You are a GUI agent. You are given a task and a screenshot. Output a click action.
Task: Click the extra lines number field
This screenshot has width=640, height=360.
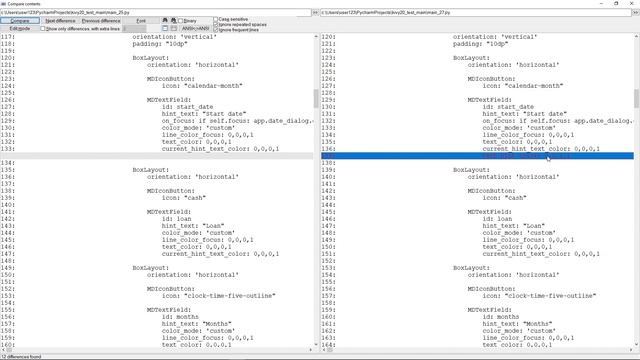point(134,29)
